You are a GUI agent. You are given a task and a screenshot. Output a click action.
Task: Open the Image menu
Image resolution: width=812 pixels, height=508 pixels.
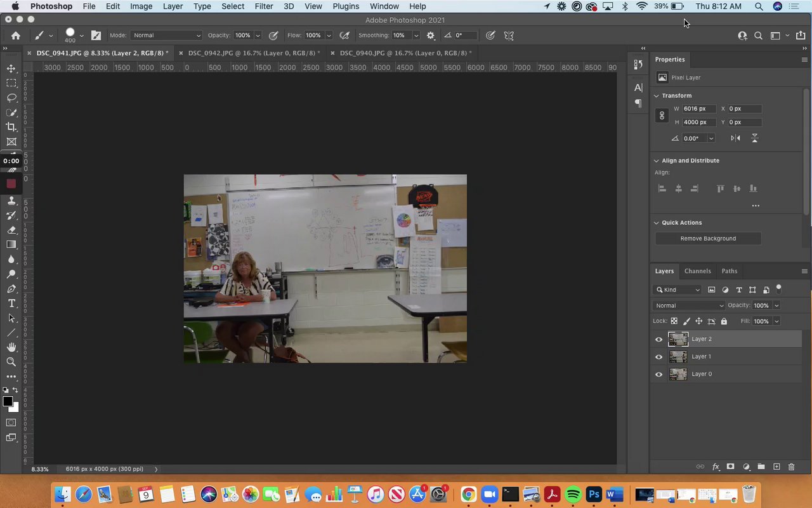(141, 6)
